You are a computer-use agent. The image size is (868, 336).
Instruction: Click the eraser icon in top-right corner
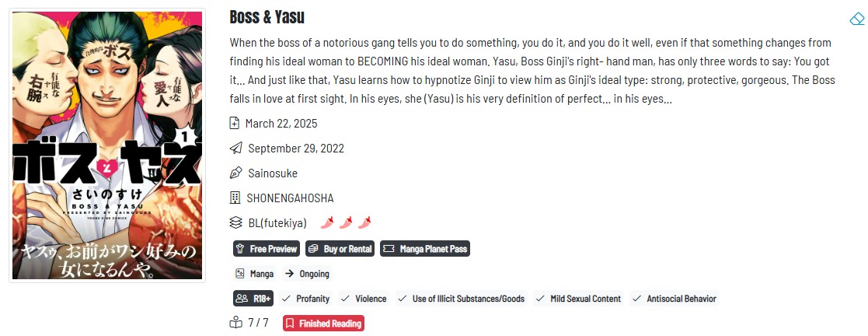(x=856, y=19)
